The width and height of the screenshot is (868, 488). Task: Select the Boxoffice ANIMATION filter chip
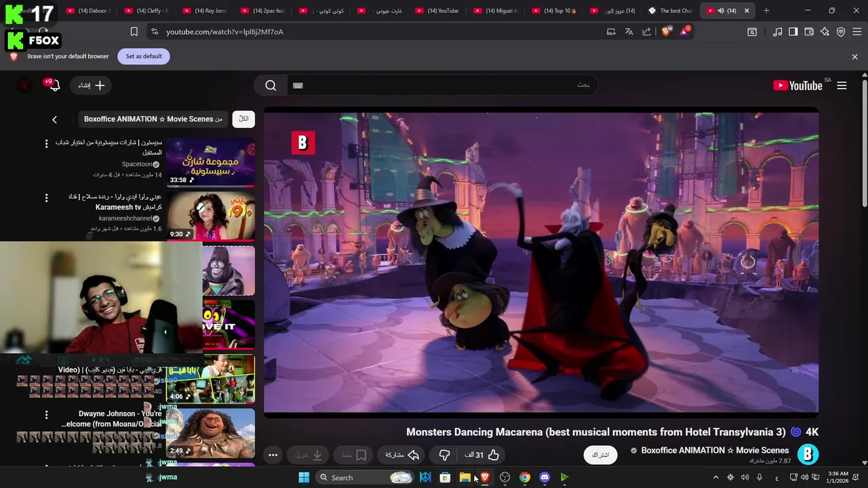coord(153,119)
